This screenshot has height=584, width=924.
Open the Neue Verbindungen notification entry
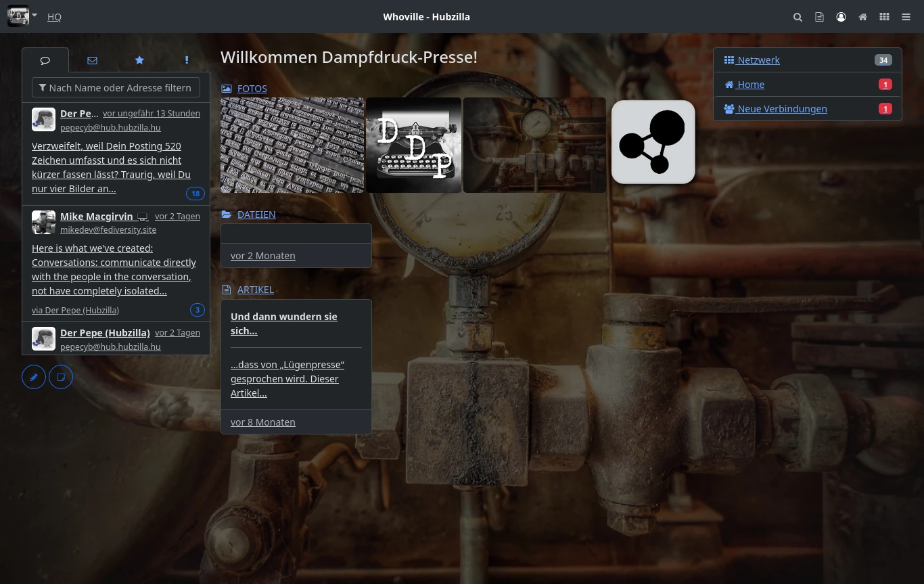point(781,109)
